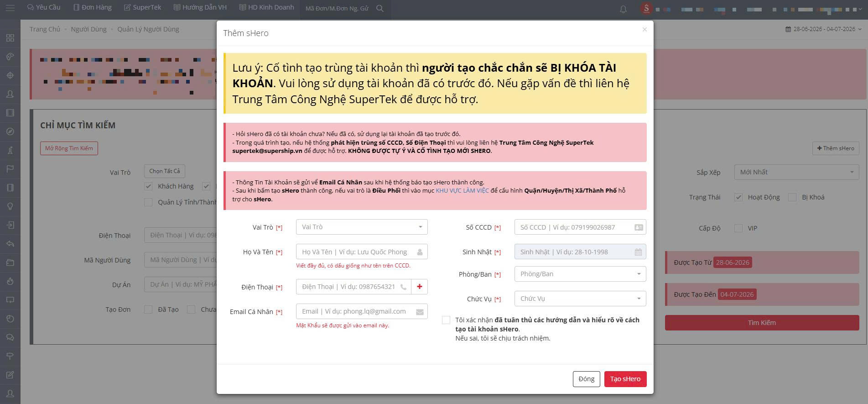Click the chat bubbles icon in sidebar
This screenshot has width=868, height=404.
[10, 337]
